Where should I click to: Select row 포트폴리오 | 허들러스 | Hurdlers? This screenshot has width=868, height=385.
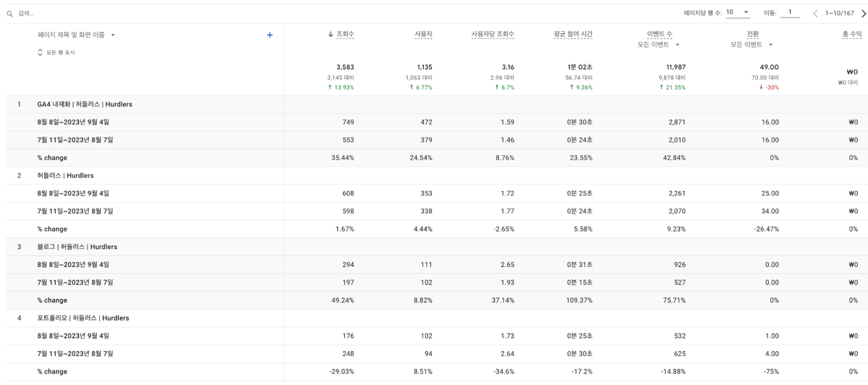(83, 318)
